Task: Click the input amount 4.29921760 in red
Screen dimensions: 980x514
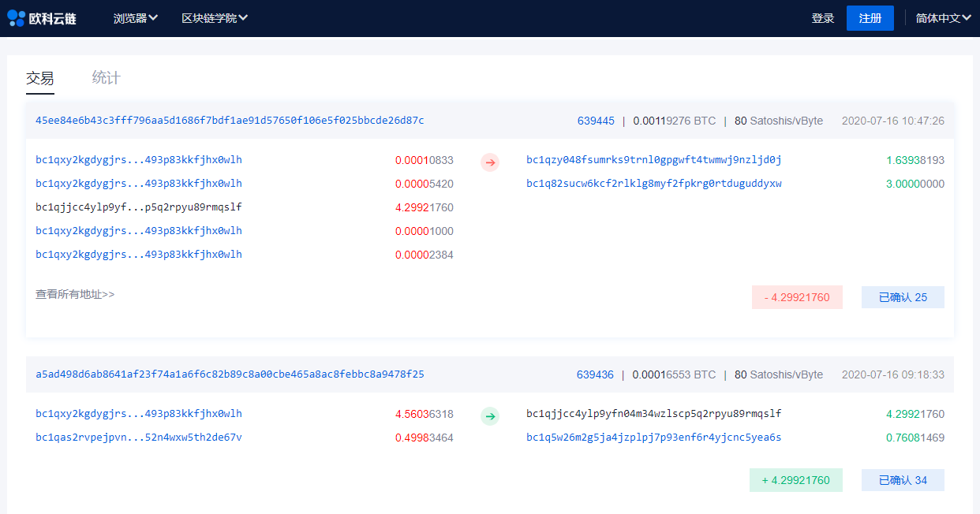Action: pyautogui.click(x=425, y=207)
